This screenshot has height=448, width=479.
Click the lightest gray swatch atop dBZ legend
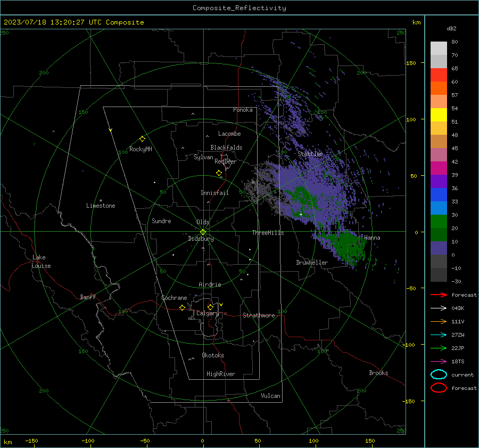[439, 48]
